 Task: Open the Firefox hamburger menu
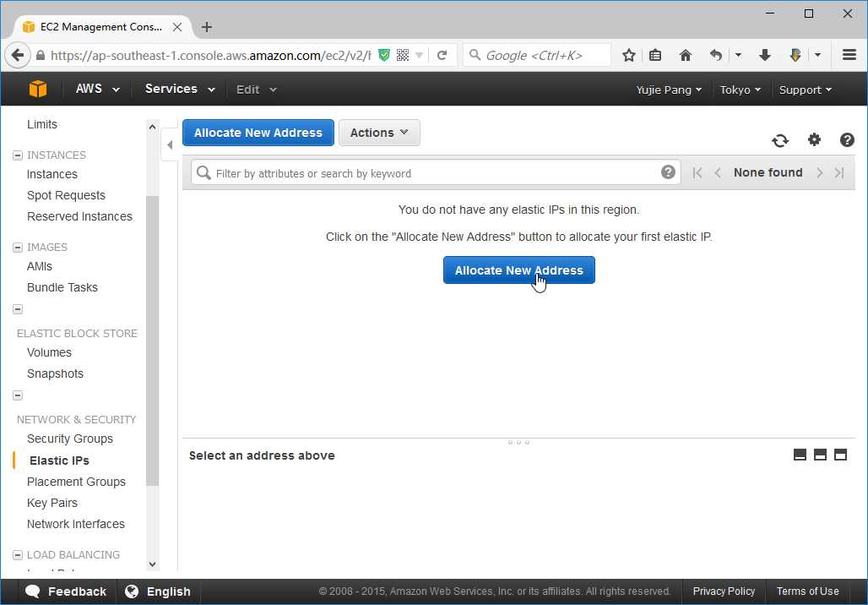(x=849, y=55)
